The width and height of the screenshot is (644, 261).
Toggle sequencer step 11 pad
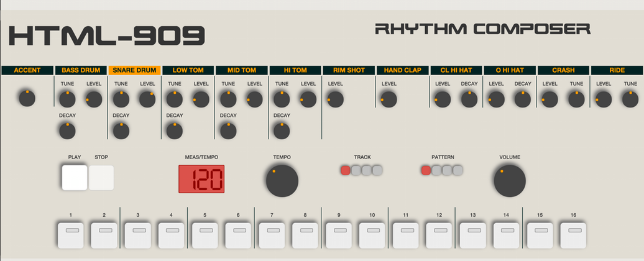click(x=406, y=236)
